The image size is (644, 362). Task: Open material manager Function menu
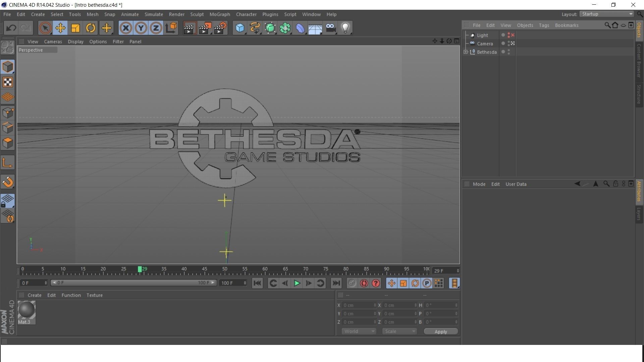coord(71,295)
